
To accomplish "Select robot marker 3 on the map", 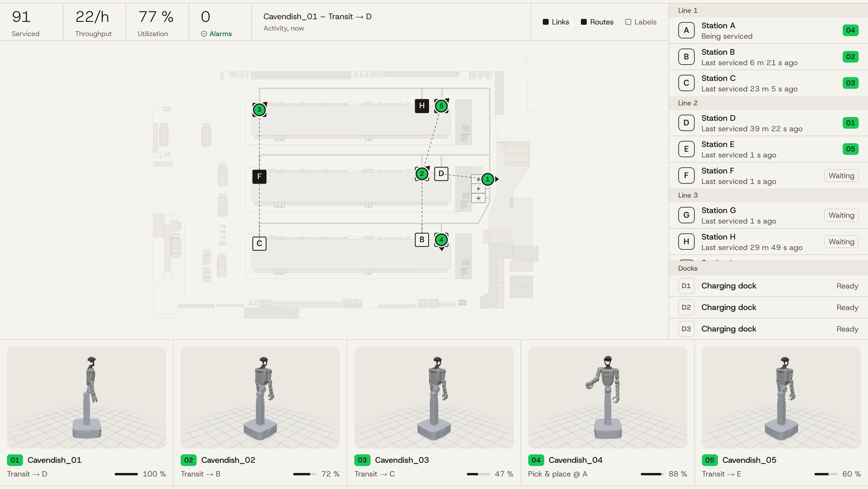I will point(259,109).
